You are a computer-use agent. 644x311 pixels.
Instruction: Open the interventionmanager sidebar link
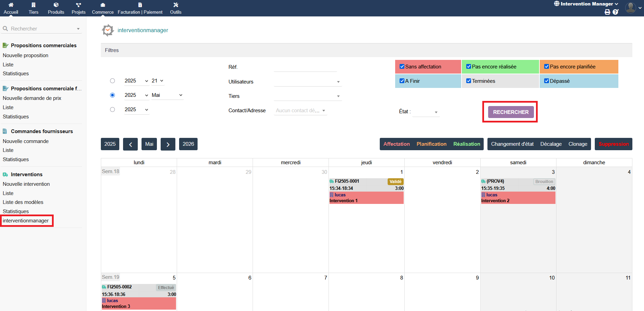coord(26,221)
